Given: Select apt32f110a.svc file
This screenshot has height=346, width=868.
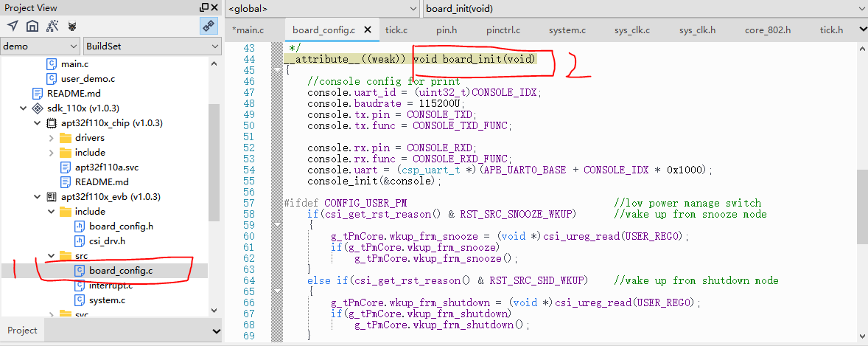Looking at the screenshot, I should pos(105,167).
